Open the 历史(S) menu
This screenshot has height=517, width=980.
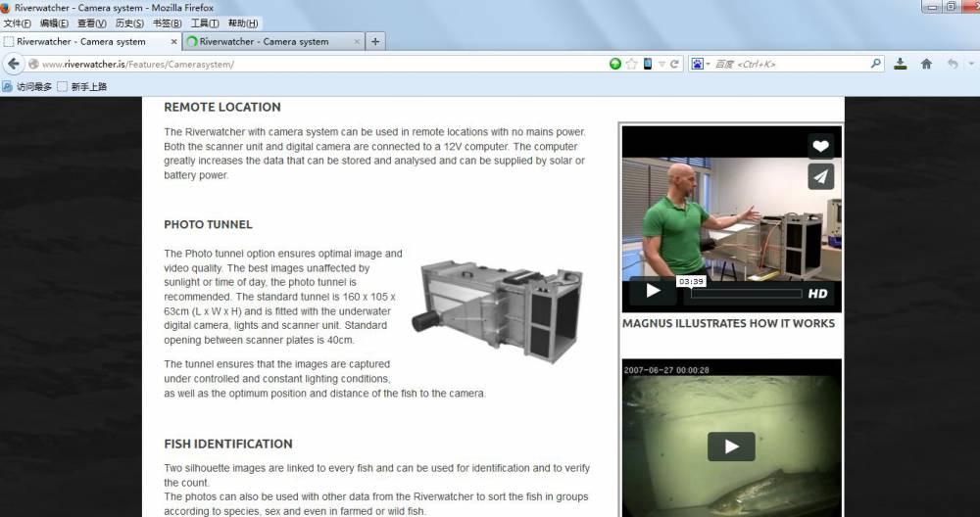(x=129, y=23)
